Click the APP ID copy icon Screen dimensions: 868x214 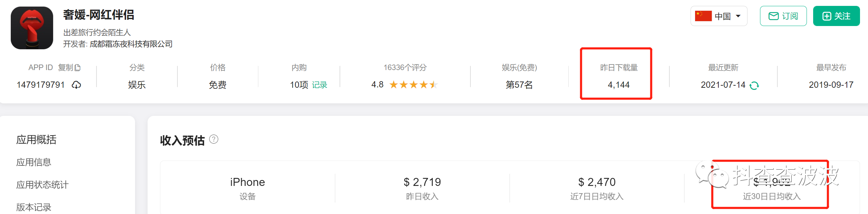click(x=78, y=67)
